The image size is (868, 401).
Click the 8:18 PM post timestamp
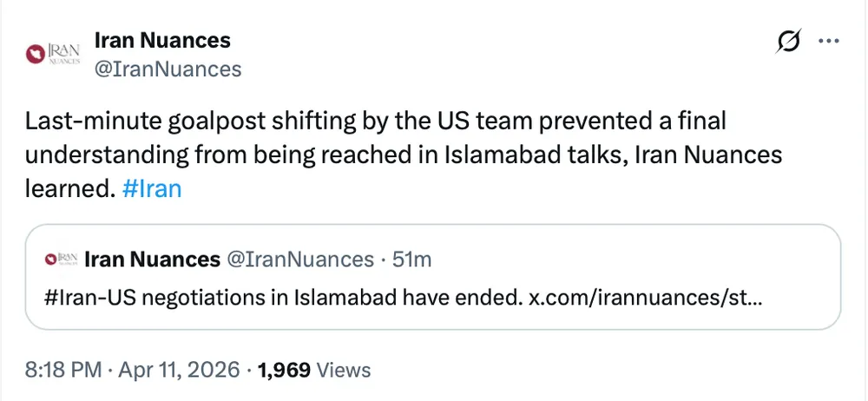62,370
